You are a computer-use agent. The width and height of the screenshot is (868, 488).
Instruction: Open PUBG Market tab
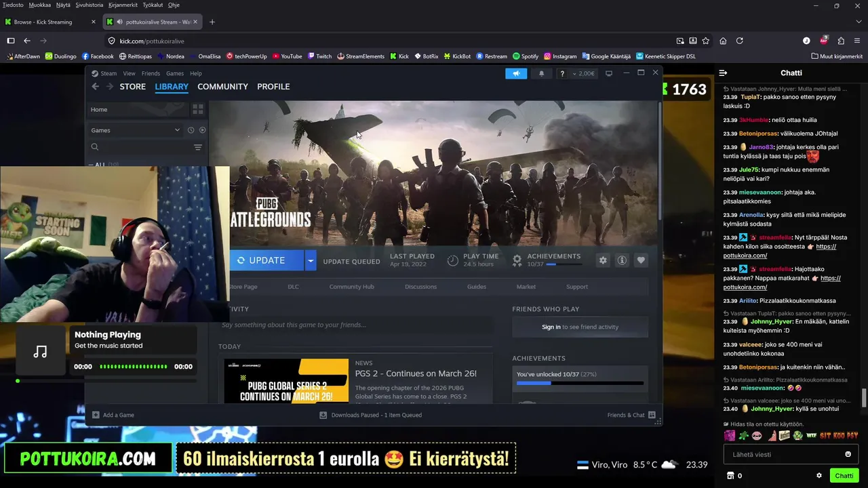526,287
